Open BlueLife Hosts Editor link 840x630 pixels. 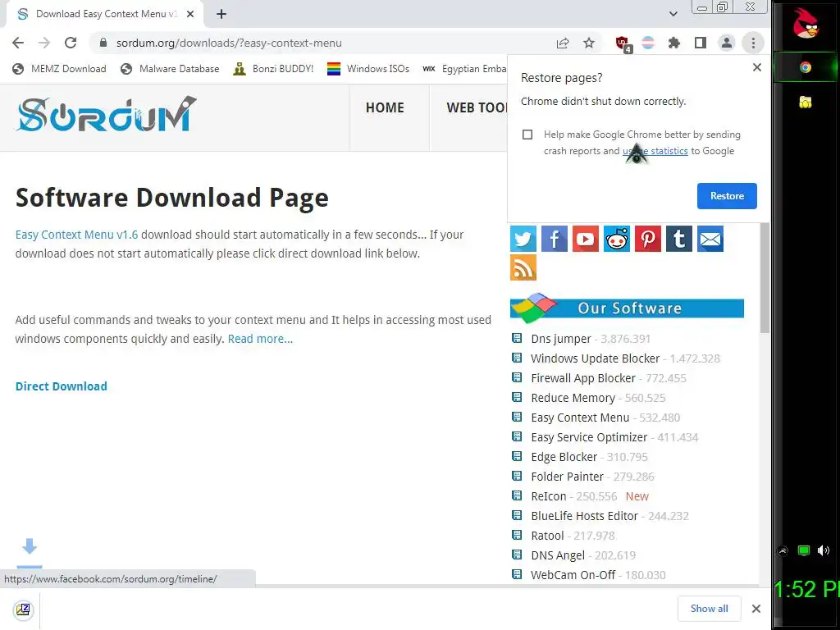click(x=584, y=516)
